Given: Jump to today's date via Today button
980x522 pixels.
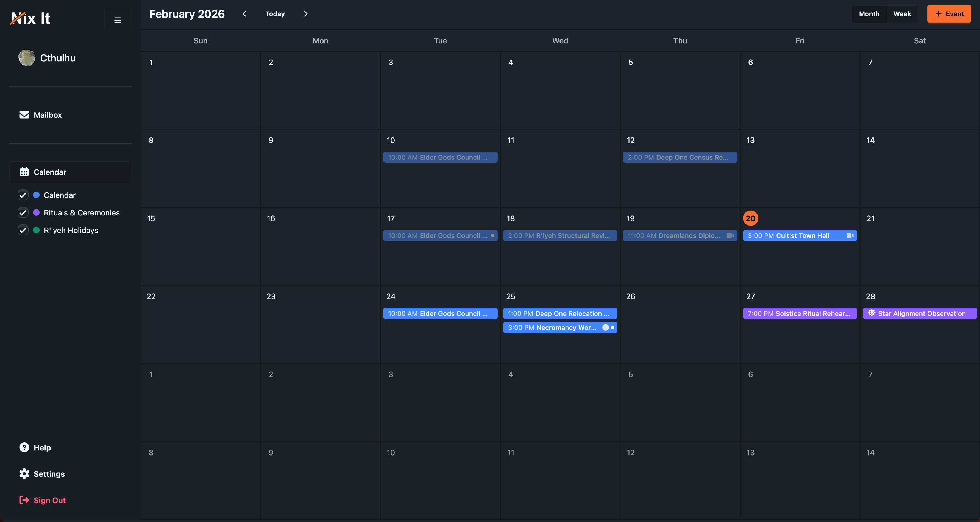Looking at the screenshot, I should point(275,14).
